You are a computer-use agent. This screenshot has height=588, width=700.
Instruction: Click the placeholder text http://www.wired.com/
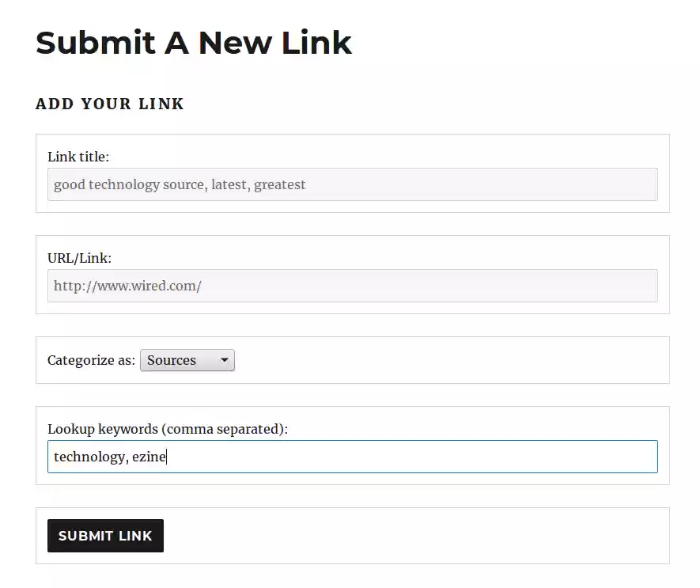[x=128, y=286]
